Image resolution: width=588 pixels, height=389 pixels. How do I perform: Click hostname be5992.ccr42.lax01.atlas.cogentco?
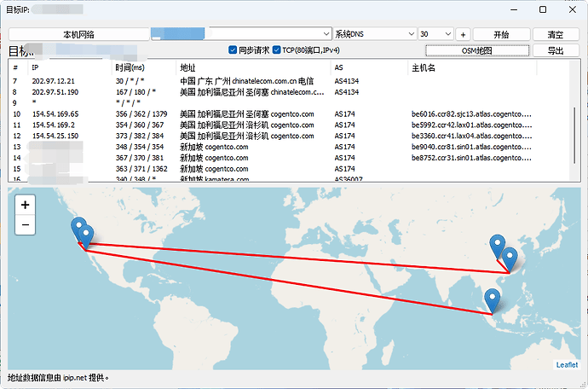pyautogui.click(x=471, y=125)
